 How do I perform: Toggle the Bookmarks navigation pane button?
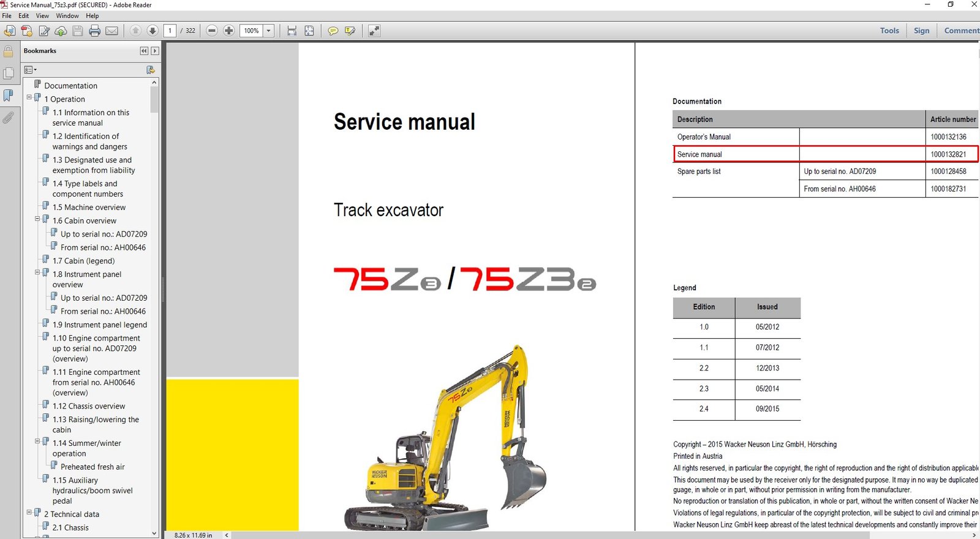point(8,96)
